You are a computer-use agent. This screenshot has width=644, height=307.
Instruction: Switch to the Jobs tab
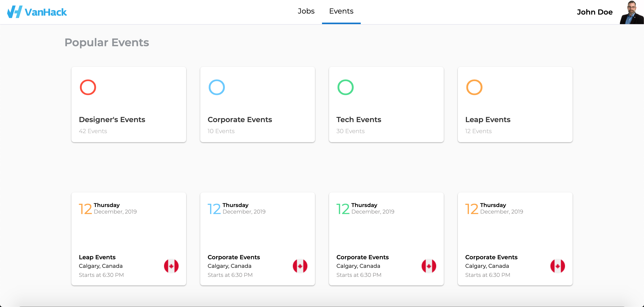(x=306, y=11)
